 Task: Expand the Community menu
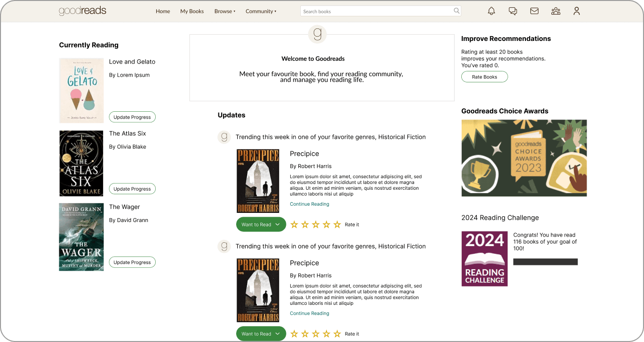pyautogui.click(x=261, y=11)
